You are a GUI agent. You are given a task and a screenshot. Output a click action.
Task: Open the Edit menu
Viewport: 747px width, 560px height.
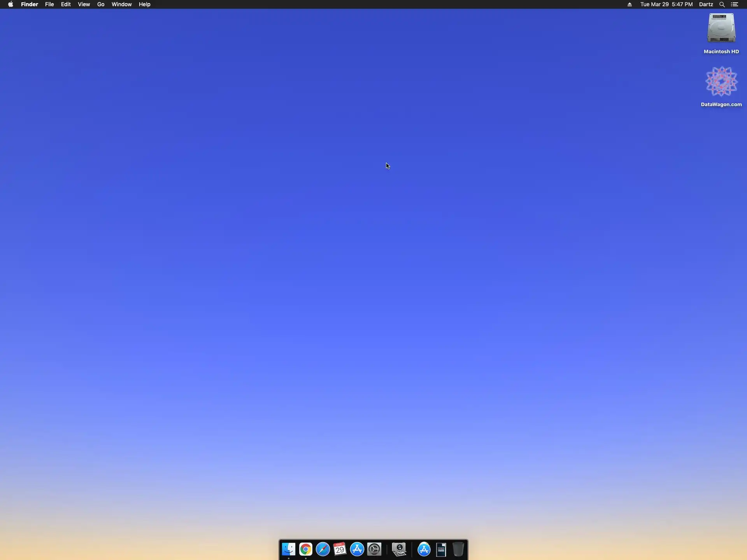(x=66, y=4)
